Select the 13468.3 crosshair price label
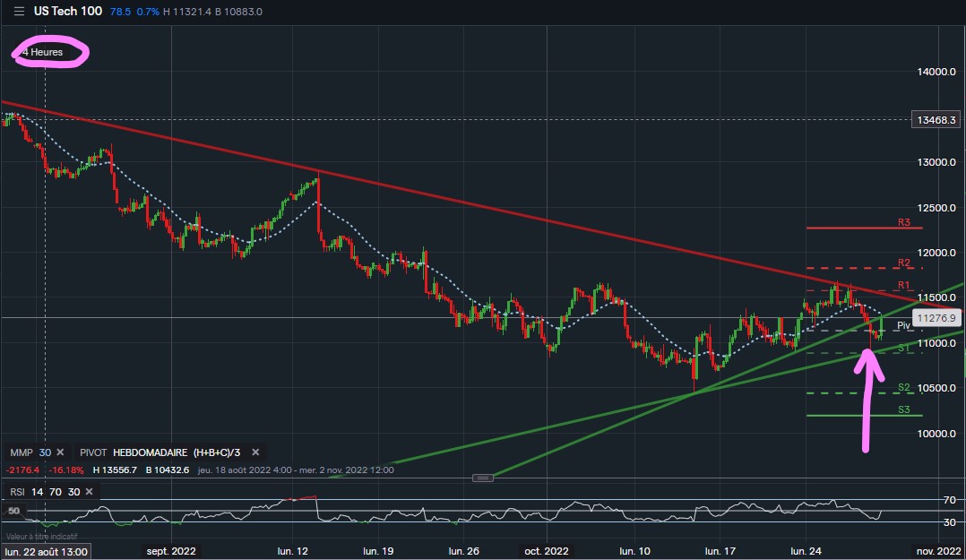Image resolution: width=966 pixels, height=560 pixels. (x=936, y=120)
